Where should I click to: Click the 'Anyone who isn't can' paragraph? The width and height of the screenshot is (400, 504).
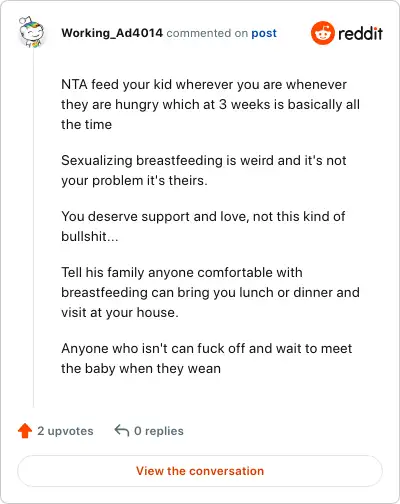(207, 358)
